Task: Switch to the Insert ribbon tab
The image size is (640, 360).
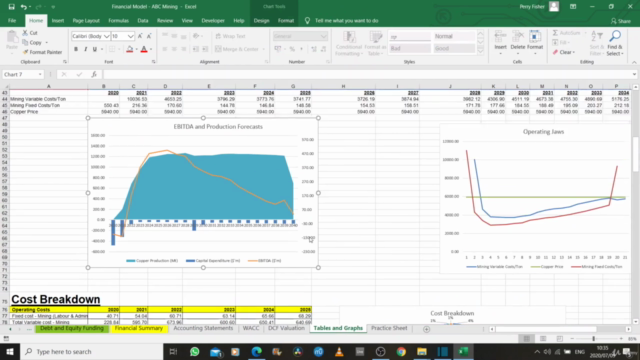Action: 58,20
